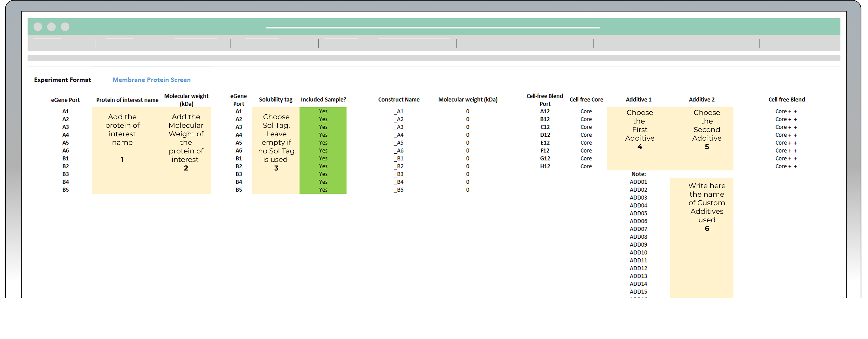The image size is (868, 339).
Task: Click the Construct Name column header
Action: pos(399,100)
